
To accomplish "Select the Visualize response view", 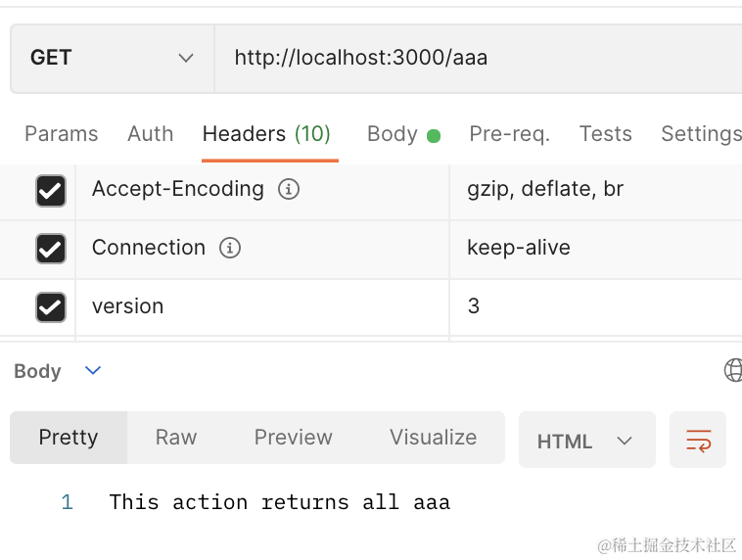I will tap(433, 438).
